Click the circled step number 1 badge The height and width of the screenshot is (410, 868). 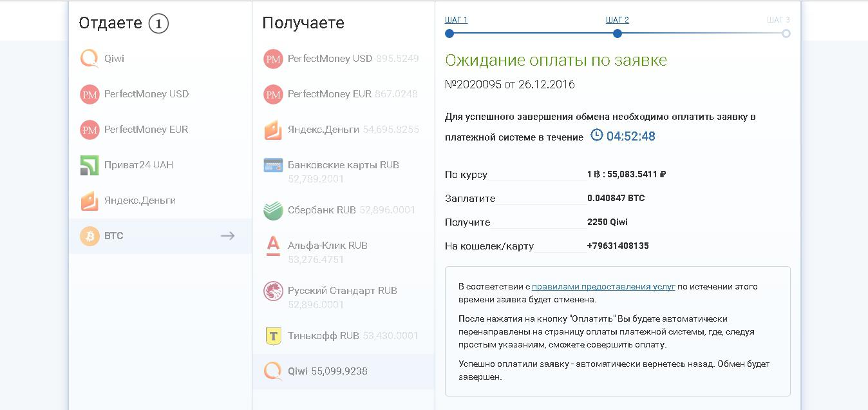point(158,24)
